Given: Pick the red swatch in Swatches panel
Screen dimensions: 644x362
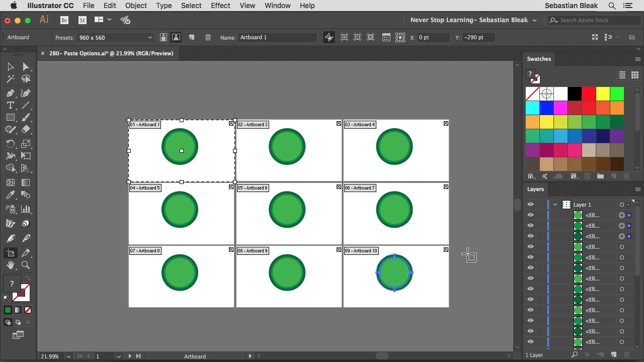Looking at the screenshot, I should pyautogui.click(x=589, y=94).
